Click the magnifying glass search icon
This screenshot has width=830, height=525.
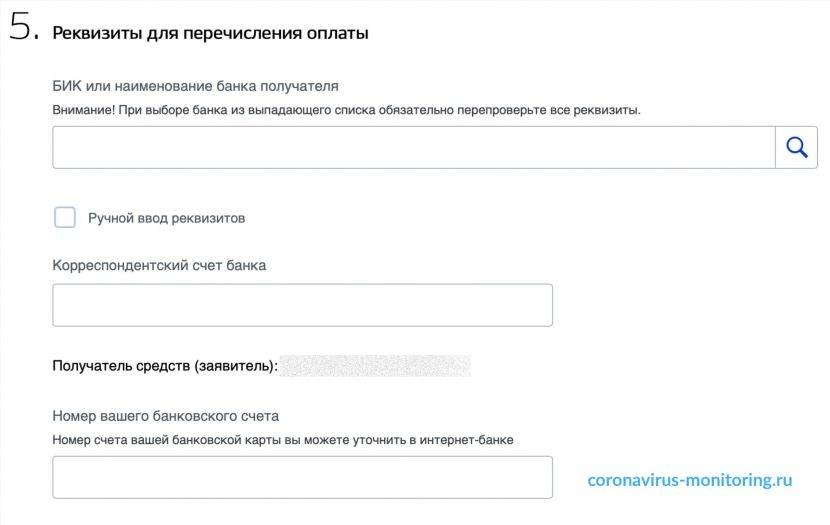click(x=796, y=147)
